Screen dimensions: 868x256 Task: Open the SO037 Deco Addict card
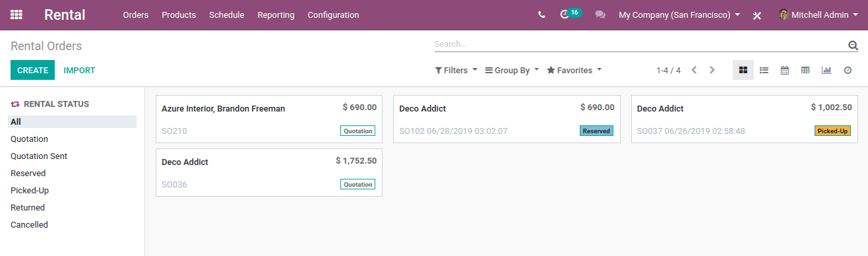744,119
